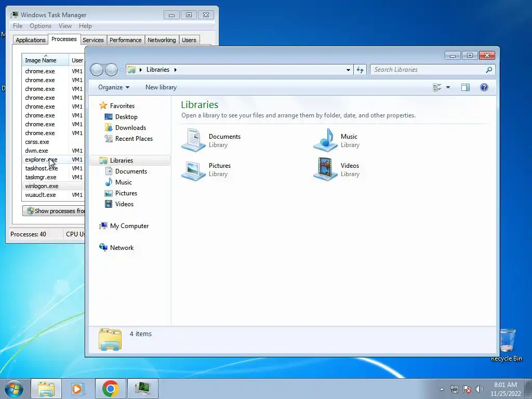Click the Favorites star icon in sidebar

pyautogui.click(x=103, y=105)
